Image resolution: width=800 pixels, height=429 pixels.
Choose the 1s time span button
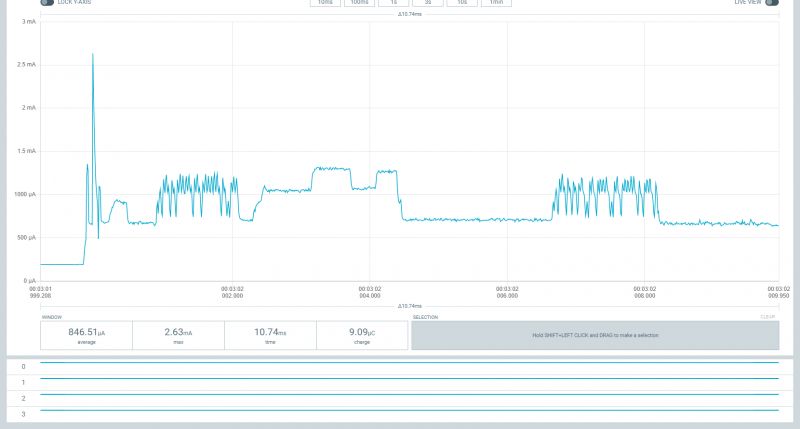[393, 3]
